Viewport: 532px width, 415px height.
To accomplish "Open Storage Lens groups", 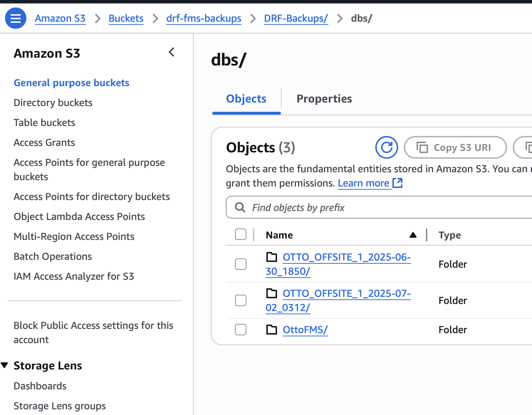I will 59,406.
